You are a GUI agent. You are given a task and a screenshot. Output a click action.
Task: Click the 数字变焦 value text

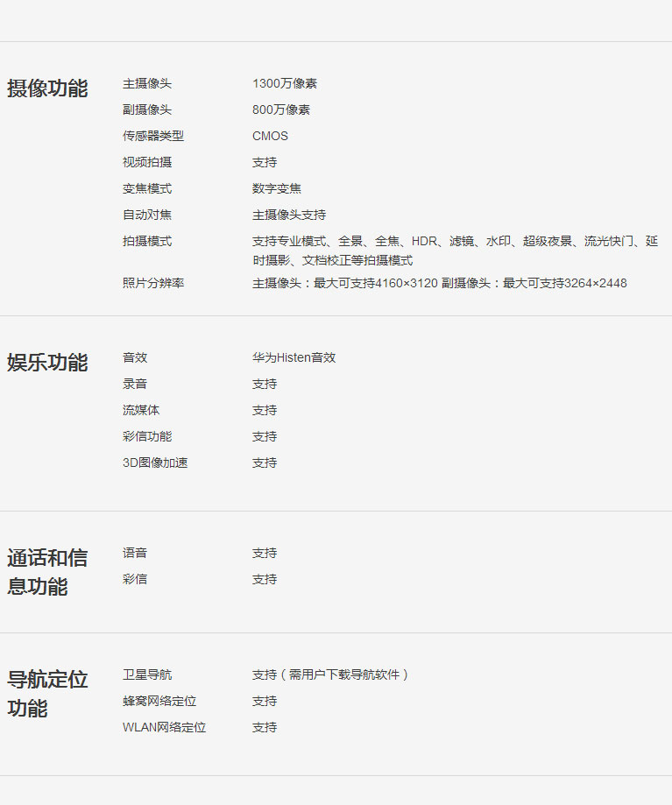[x=277, y=188]
